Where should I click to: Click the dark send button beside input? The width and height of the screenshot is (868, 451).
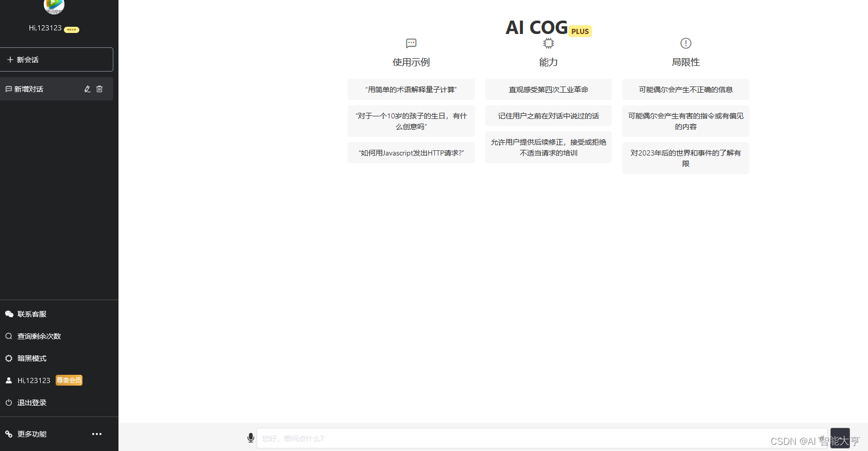tap(840, 438)
